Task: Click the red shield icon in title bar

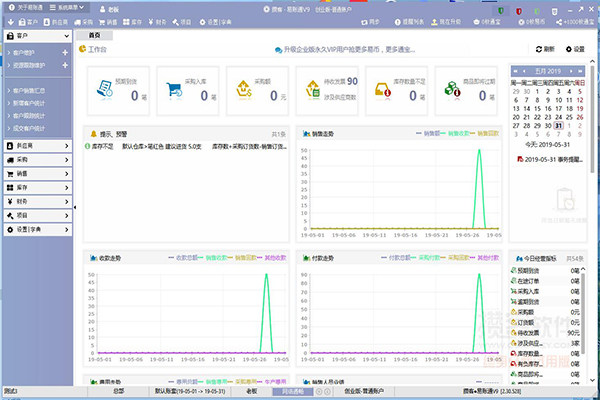Action: 519,11
